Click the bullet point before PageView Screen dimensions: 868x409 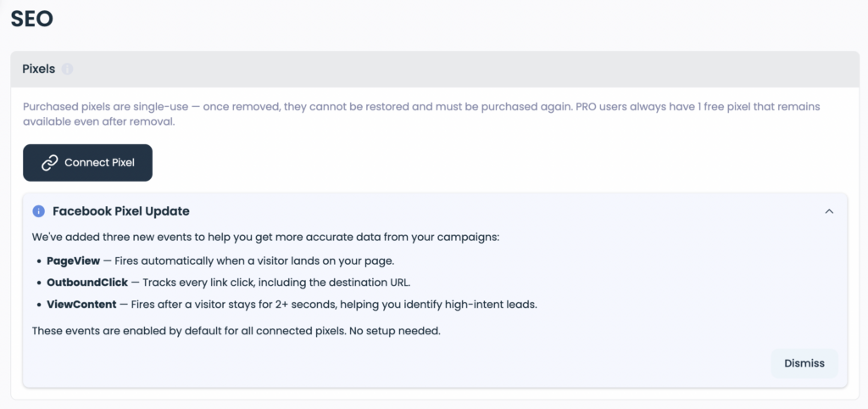tap(39, 261)
